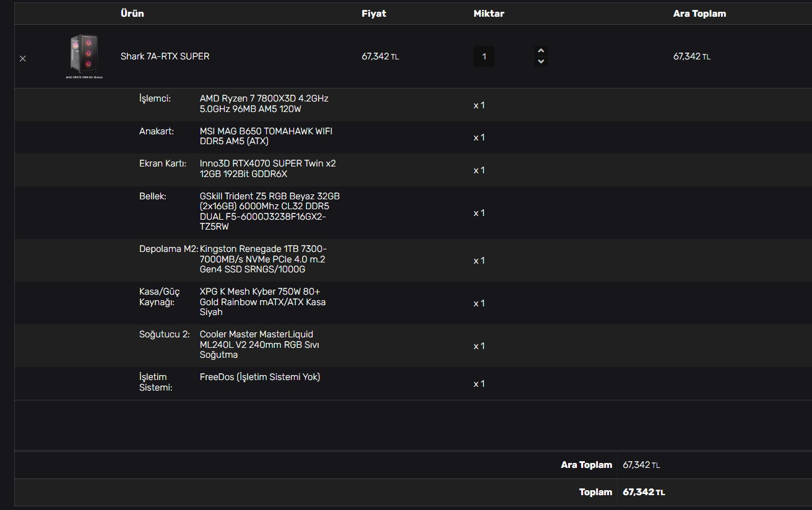812x510 pixels.
Task: Select the AMD Ryzen 7 7800X3D processor text
Action: [x=264, y=104]
